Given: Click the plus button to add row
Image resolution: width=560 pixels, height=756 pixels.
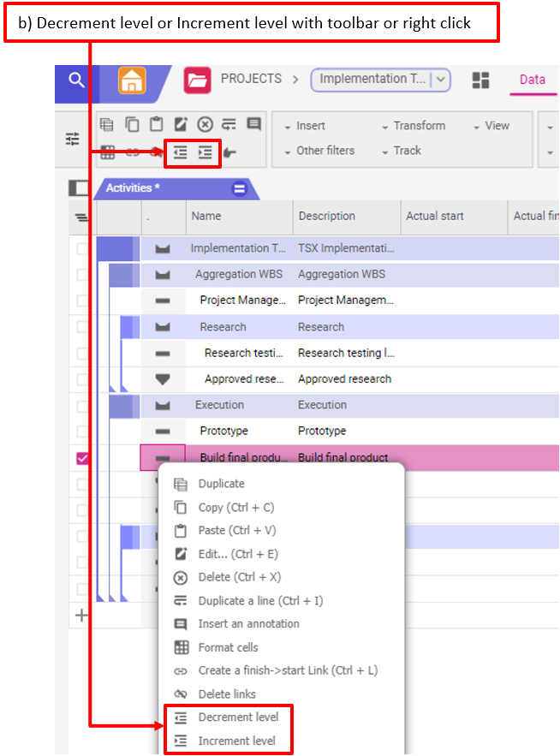Looking at the screenshot, I should click(82, 615).
